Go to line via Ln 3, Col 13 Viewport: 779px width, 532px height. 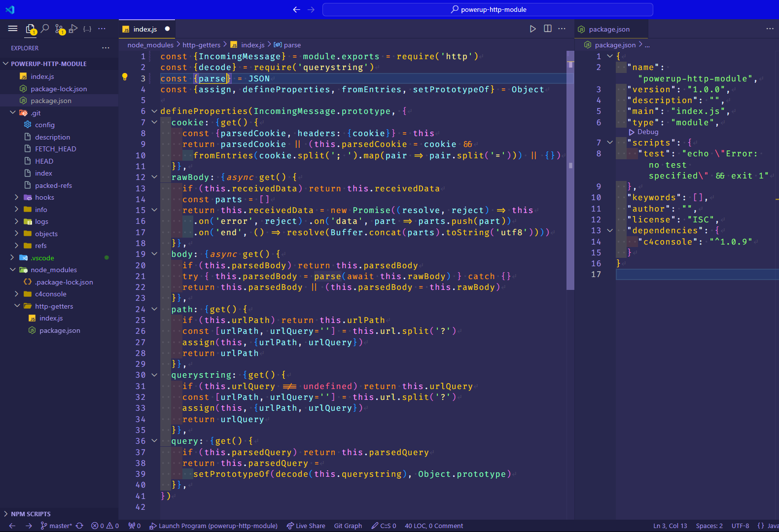pos(670,526)
